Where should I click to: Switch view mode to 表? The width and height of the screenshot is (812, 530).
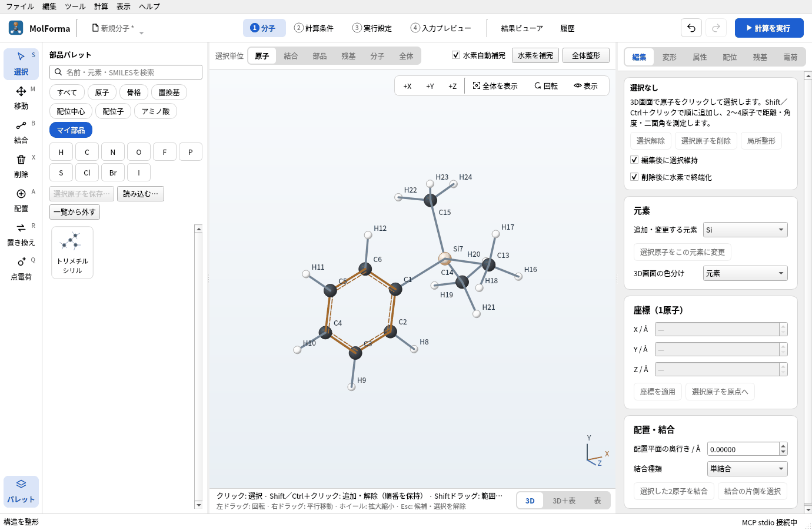(597, 501)
